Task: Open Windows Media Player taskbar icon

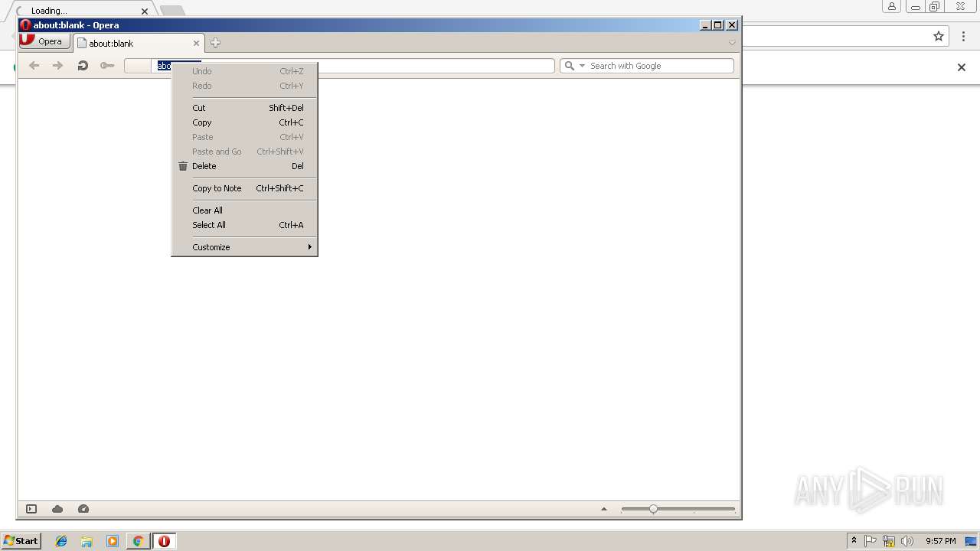Action: [x=113, y=541]
